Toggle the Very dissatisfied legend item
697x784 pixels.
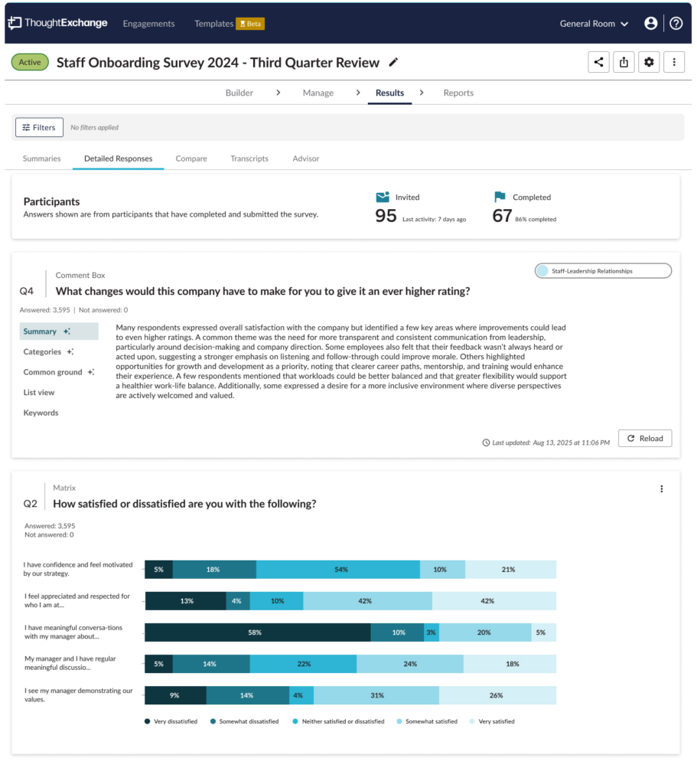click(171, 721)
